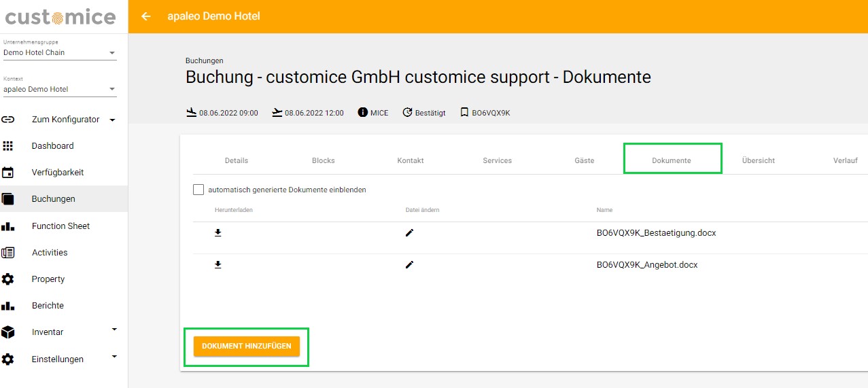Click arrival time 08.06.2022 09:00
The height and width of the screenshot is (388, 868).
pos(228,113)
